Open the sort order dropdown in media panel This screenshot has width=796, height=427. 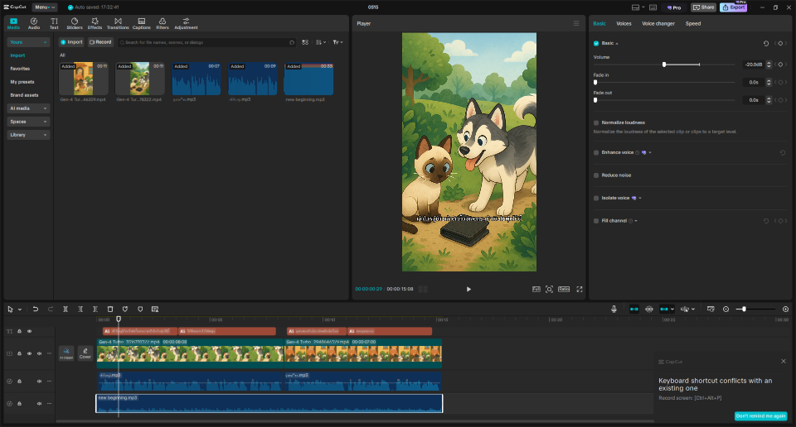321,42
